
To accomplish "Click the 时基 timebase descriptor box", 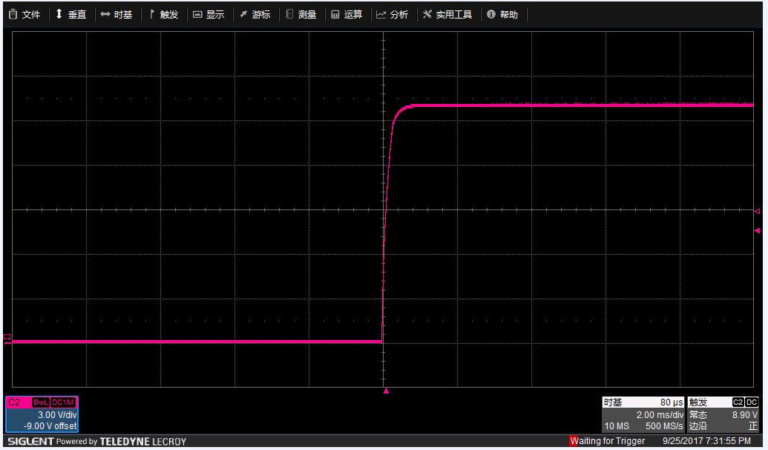I will [x=643, y=414].
